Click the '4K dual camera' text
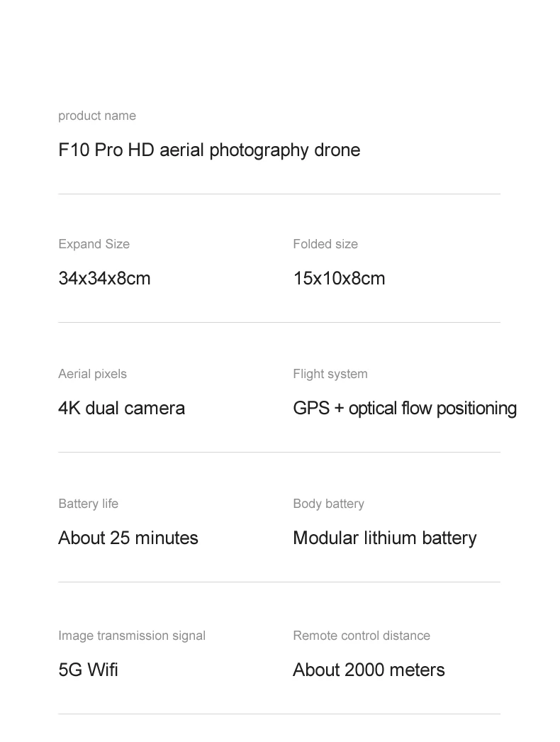 click(x=121, y=409)
